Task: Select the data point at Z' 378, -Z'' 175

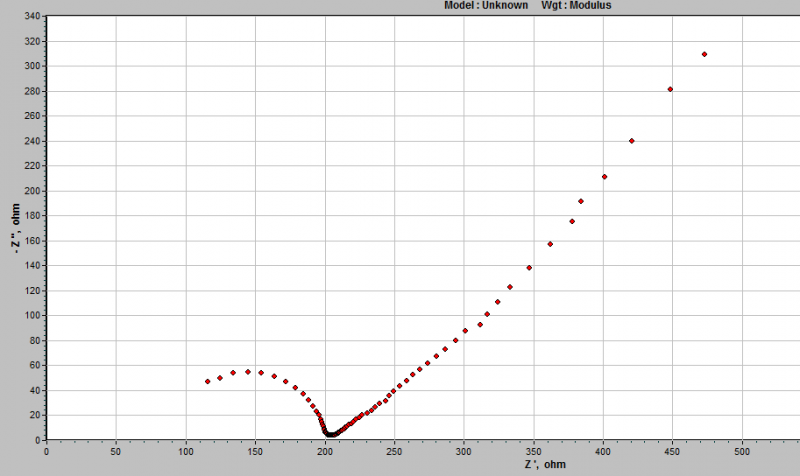Action: [572, 221]
